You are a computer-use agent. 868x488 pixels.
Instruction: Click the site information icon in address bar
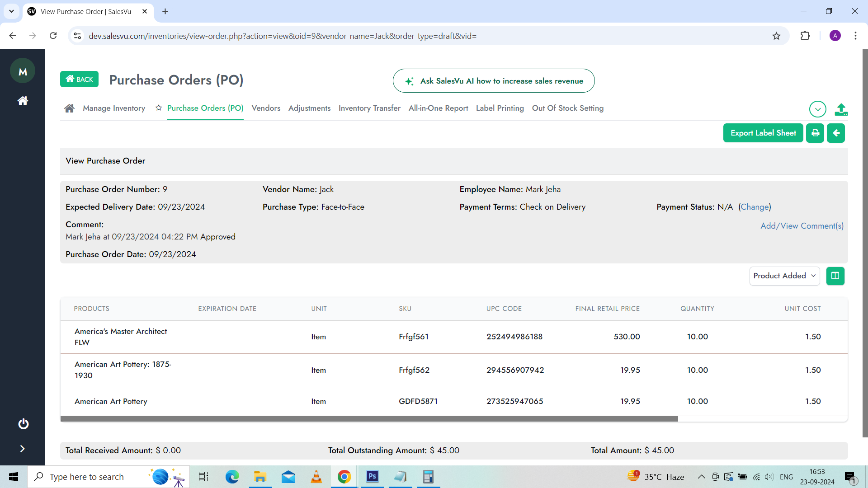click(x=77, y=36)
